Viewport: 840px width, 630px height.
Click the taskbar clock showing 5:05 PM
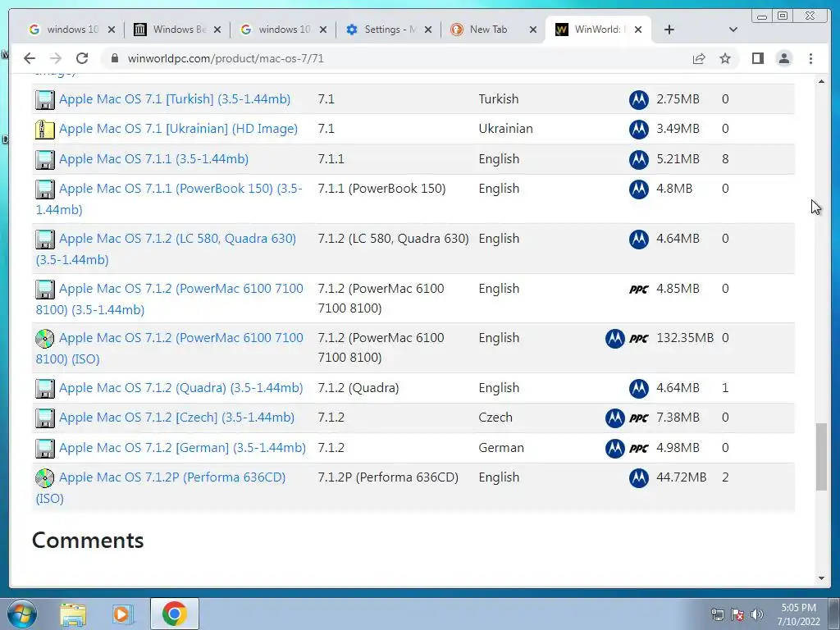(798, 614)
